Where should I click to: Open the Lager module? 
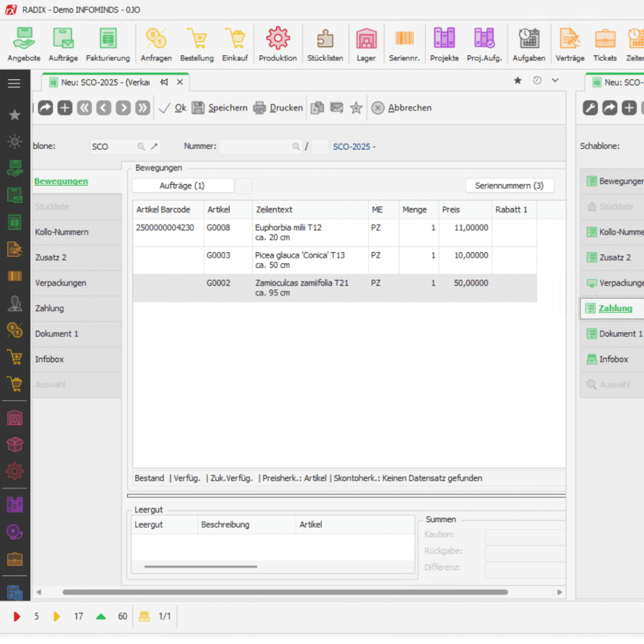(366, 45)
